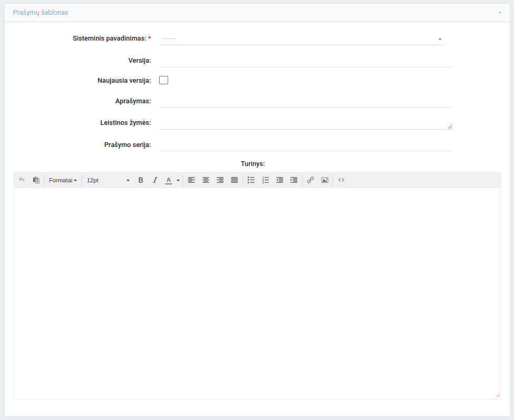Image resolution: width=514 pixels, height=420 pixels.
Task: Justify the text alignment
Action: point(234,180)
